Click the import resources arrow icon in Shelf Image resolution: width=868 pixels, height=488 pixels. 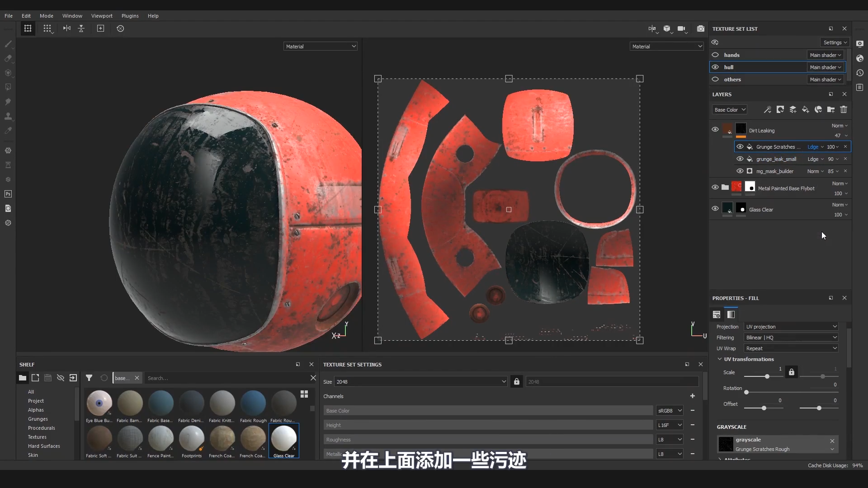(73, 378)
